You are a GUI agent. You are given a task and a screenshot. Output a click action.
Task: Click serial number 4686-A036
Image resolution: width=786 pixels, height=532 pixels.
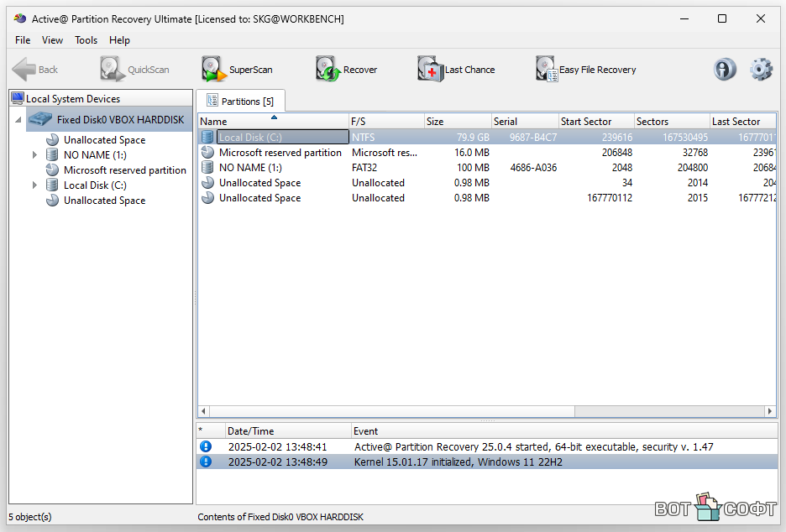[533, 167]
